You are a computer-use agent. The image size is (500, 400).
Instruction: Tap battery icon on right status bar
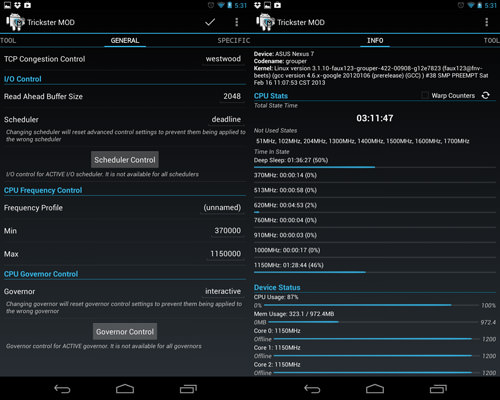(479, 5)
